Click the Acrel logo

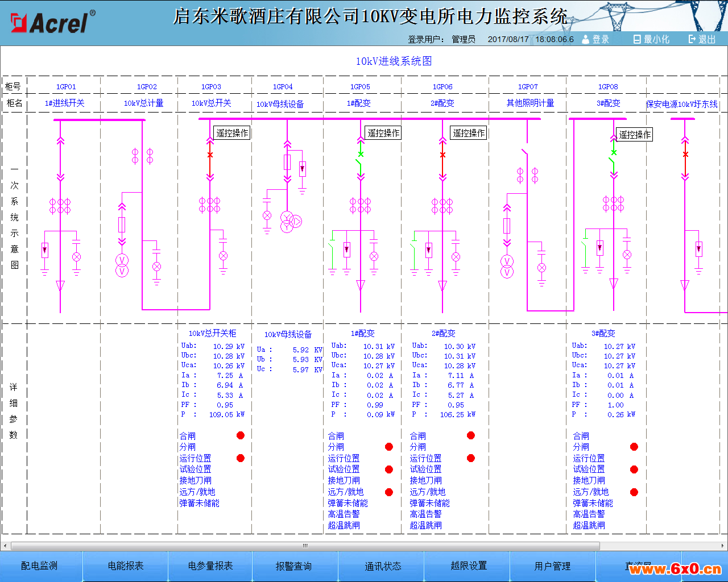(x=52, y=22)
